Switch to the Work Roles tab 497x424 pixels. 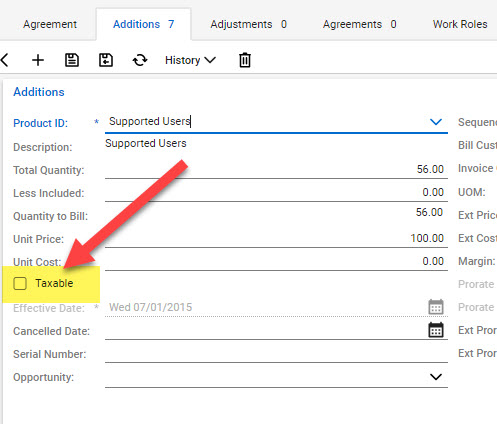tap(460, 24)
